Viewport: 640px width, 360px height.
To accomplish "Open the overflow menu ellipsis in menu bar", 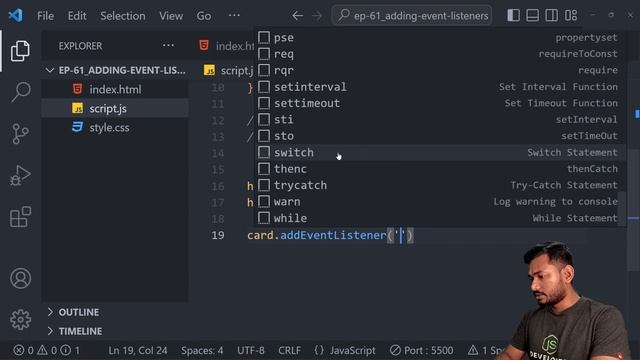I will 234,16.
